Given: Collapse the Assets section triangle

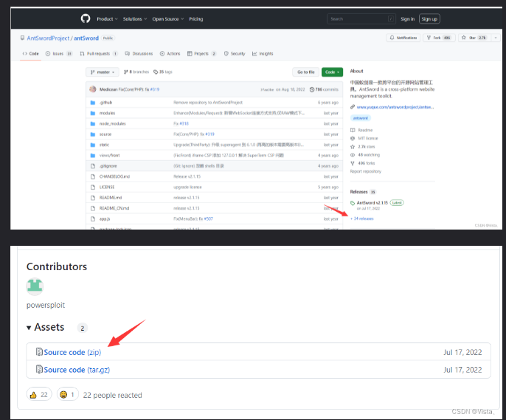Looking at the screenshot, I should [x=29, y=328].
